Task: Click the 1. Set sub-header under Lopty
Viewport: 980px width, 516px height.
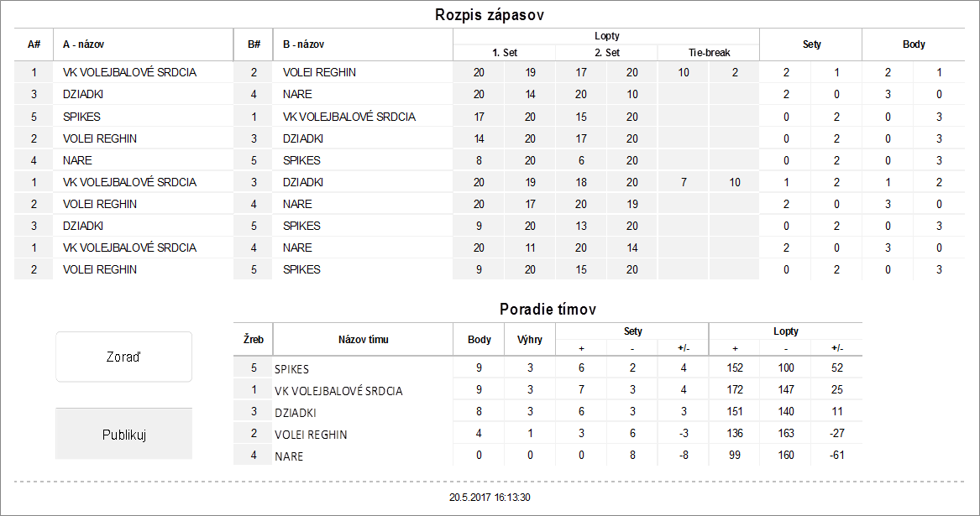Action: (x=504, y=52)
